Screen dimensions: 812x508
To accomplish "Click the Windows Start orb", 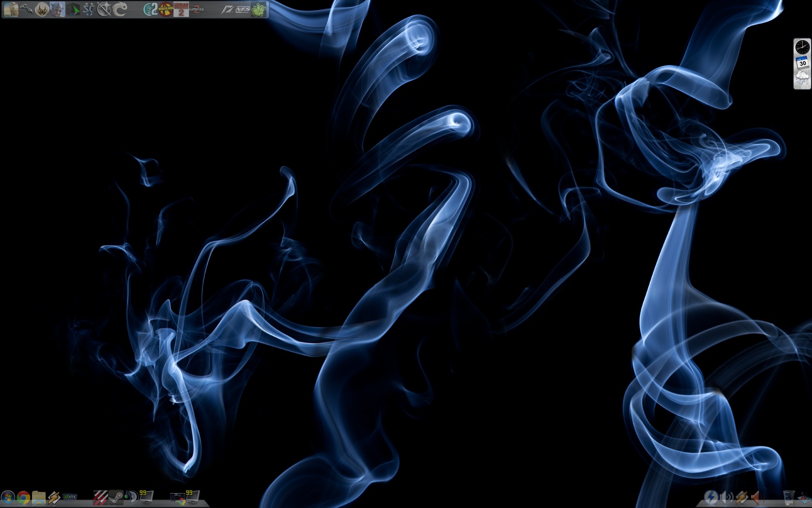I will click(x=8, y=497).
